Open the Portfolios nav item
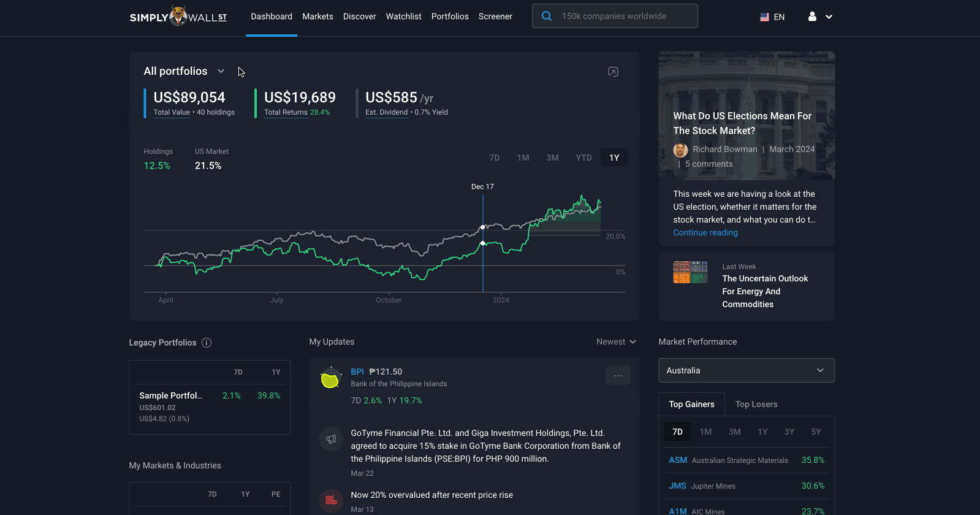Screen dimensions: 980x515 pos(450,17)
